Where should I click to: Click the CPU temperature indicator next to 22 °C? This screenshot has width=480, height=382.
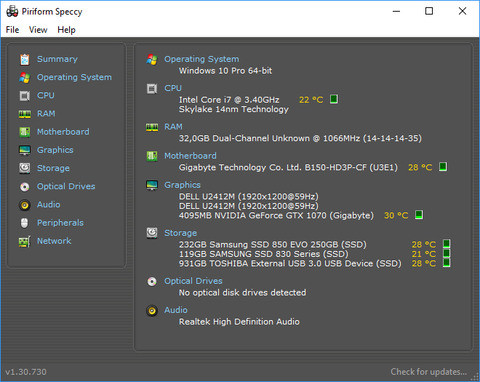pyautogui.click(x=334, y=99)
